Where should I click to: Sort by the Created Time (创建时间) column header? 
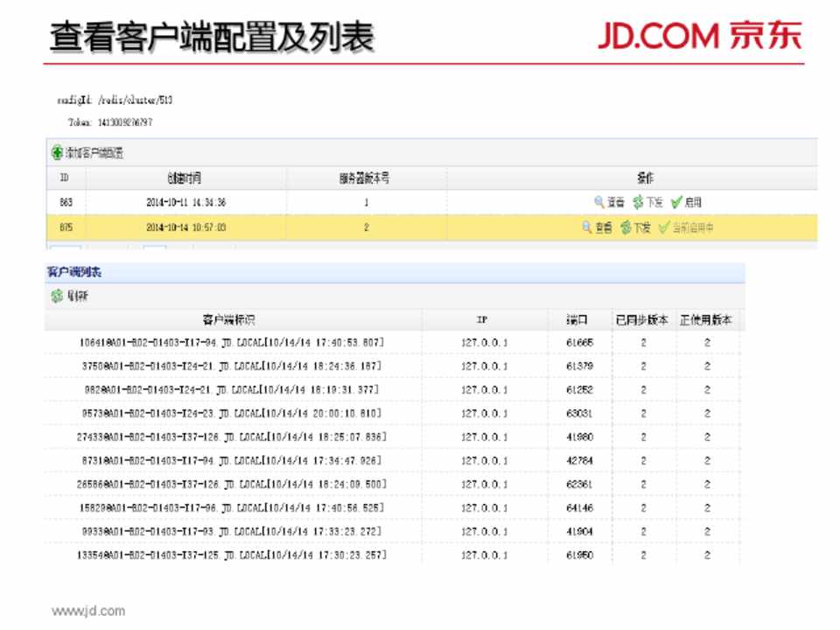[x=185, y=178]
